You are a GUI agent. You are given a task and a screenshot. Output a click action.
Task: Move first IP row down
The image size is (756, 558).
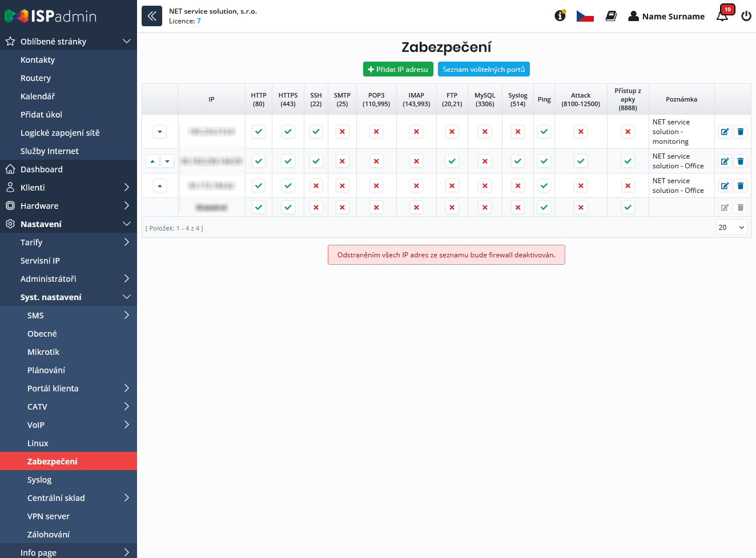160,132
